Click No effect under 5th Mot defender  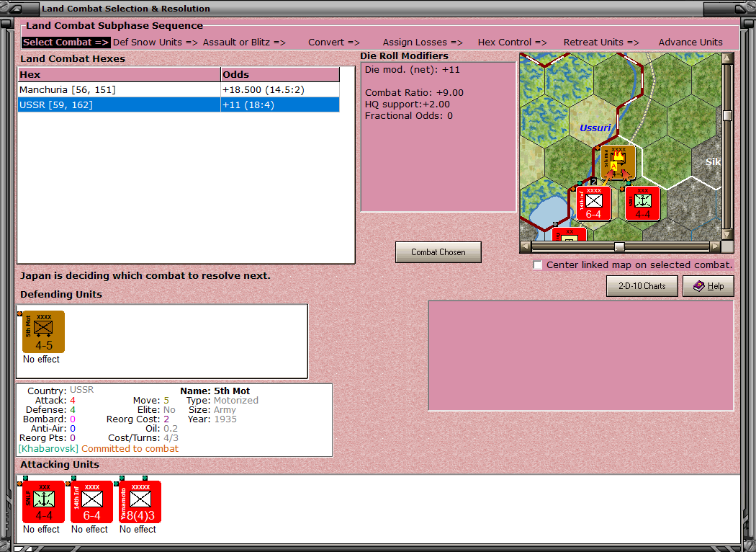[x=42, y=360]
